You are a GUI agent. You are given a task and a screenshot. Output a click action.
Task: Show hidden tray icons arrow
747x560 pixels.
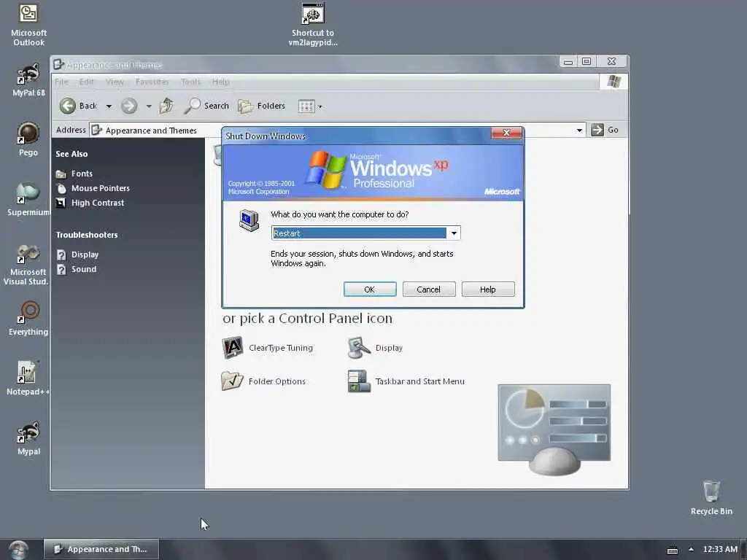coord(691,549)
